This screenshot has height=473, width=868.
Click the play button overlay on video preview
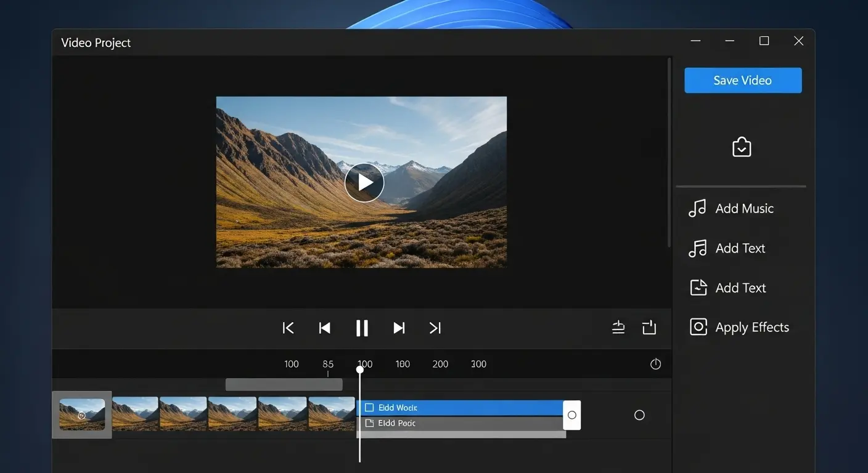pyautogui.click(x=364, y=182)
